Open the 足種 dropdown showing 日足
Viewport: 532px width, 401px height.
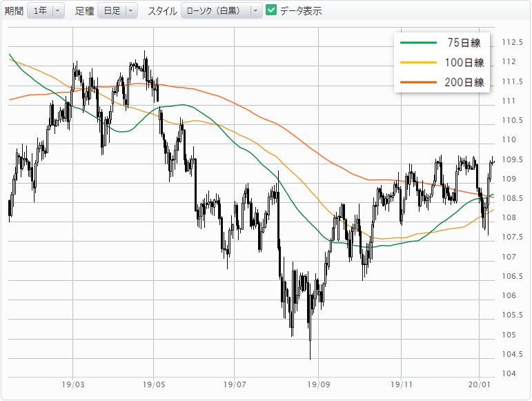pyautogui.click(x=118, y=11)
